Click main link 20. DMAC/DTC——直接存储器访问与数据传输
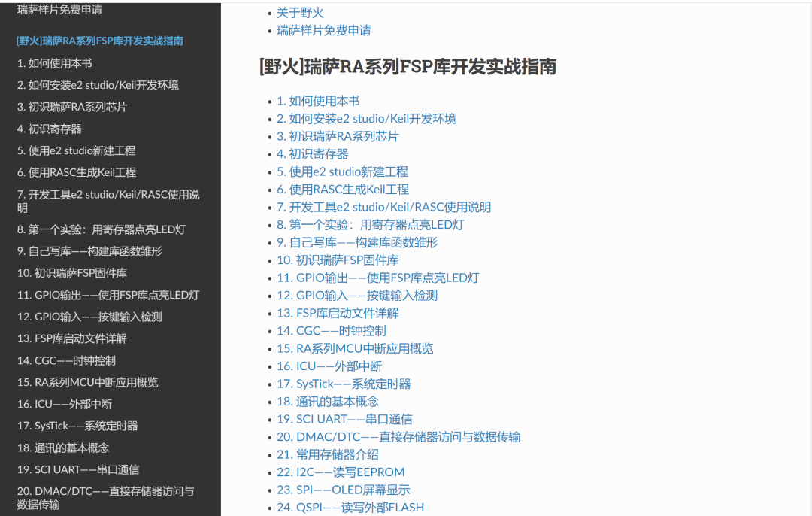The width and height of the screenshot is (812, 516). (398, 437)
